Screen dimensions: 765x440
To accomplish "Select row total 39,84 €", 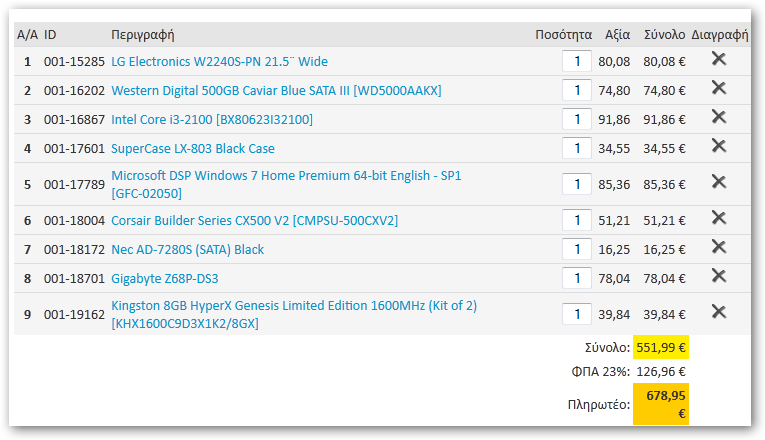I will coord(664,315).
